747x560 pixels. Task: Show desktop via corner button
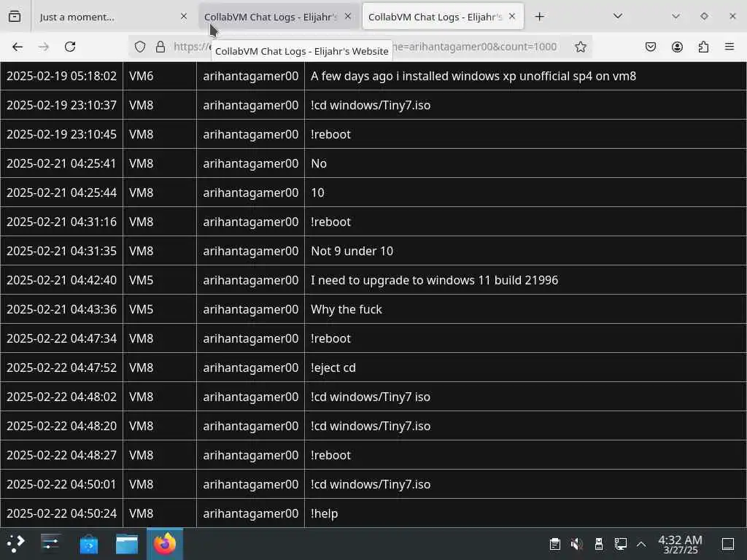click(728, 544)
